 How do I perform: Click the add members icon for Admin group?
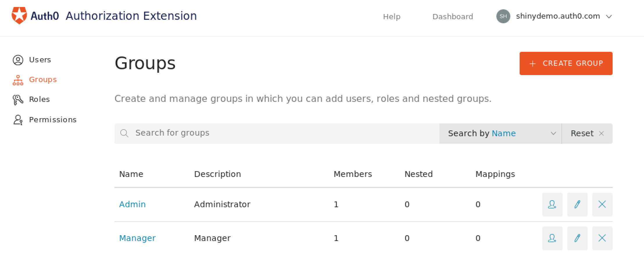click(x=552, y=205)
